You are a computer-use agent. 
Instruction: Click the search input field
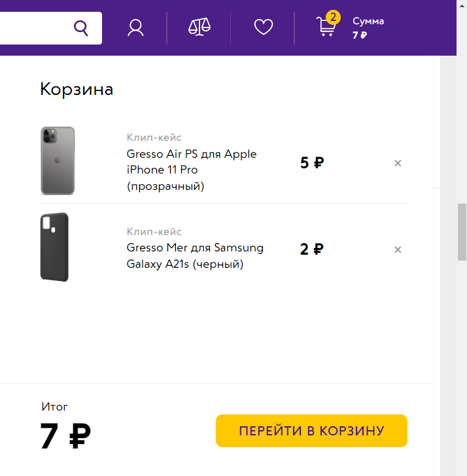pos(33,27)
